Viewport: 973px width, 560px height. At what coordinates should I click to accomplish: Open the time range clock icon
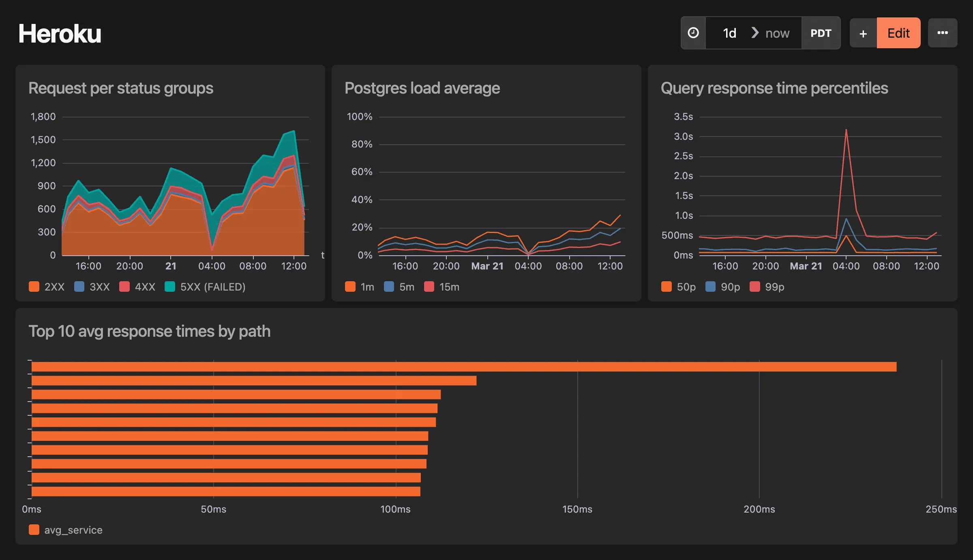point(693,33)
